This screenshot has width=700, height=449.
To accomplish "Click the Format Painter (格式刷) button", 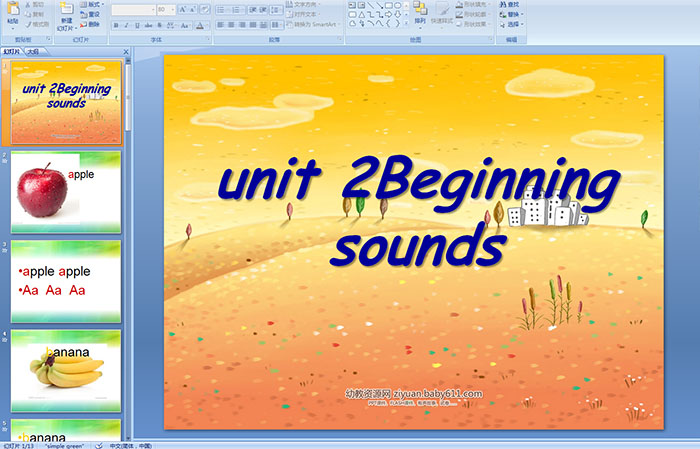I will point(38,24).
